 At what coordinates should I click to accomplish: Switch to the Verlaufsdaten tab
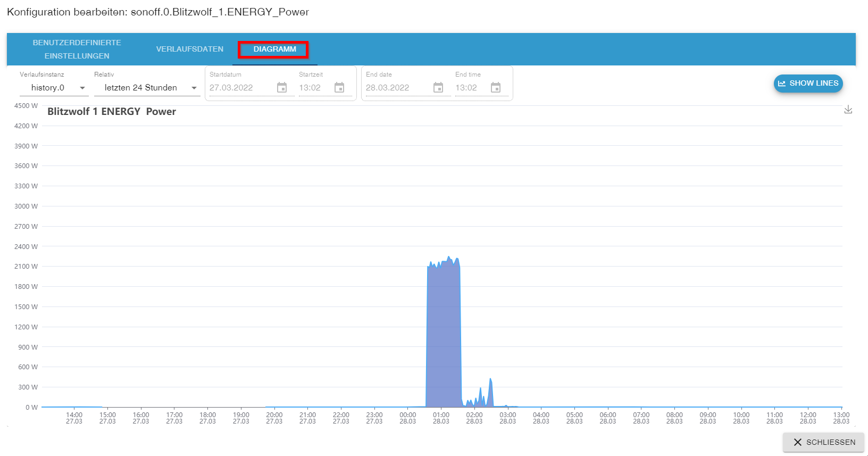pyautogui.click(x=190, y=49)
